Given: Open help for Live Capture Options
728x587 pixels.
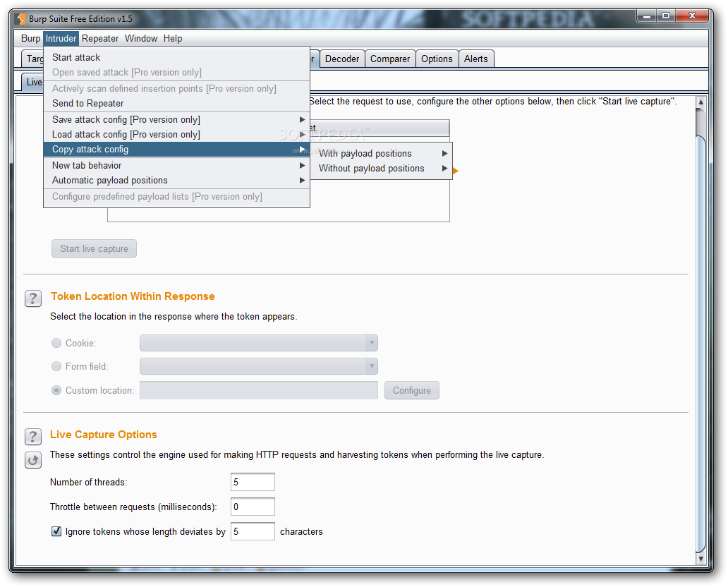Looking at the screenshot, I should pyautogui.click(x=33, y=437).
